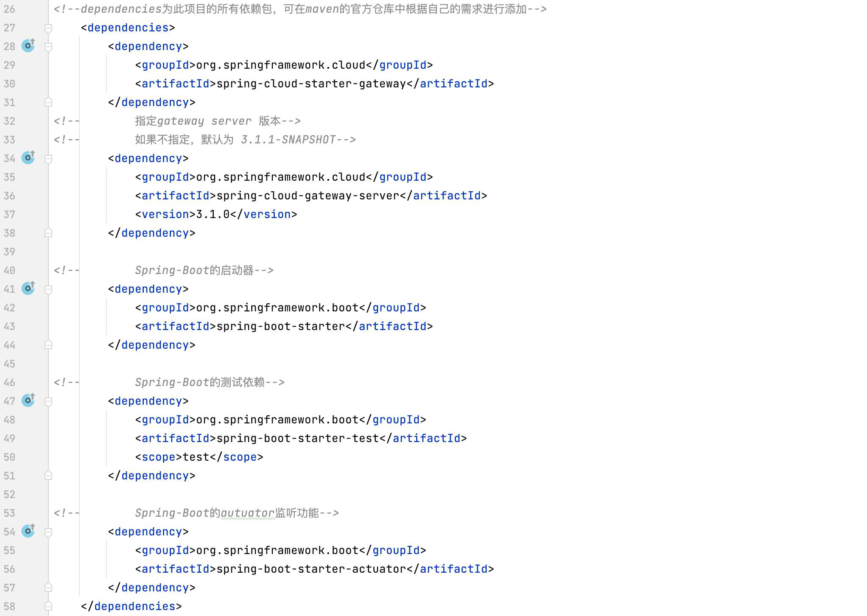Collapse the gateway-server dependency fold at line 34

48,159
